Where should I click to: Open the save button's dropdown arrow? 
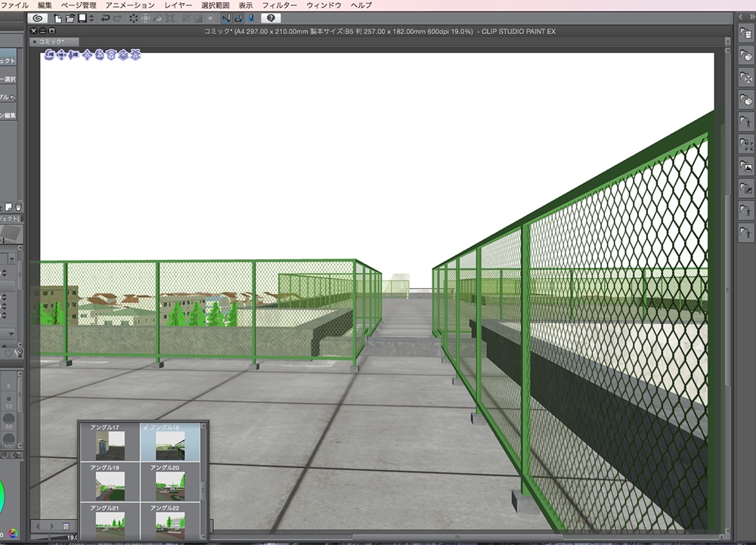[91, 19]
